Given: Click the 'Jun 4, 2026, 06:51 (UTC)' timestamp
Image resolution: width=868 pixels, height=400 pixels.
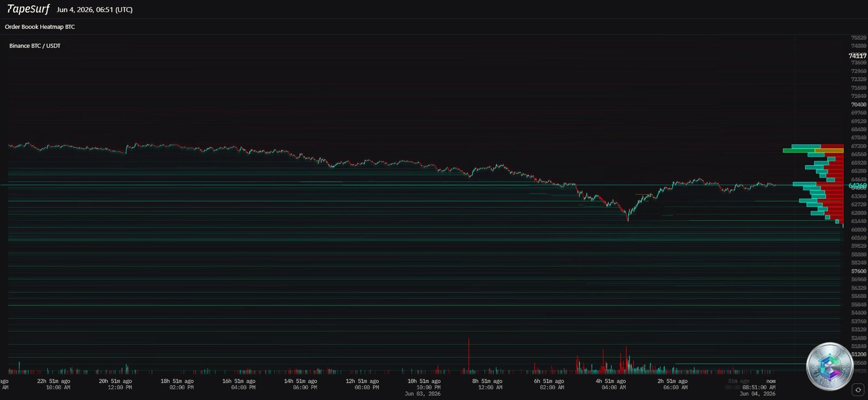Looking at the screenshot, I should [x=94, y=10].
